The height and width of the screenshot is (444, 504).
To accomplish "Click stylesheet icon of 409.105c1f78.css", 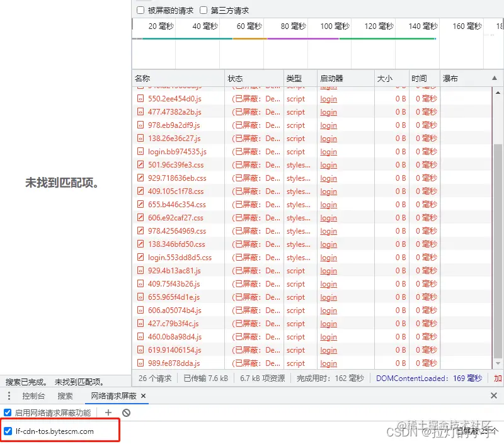I will (140, 191).
